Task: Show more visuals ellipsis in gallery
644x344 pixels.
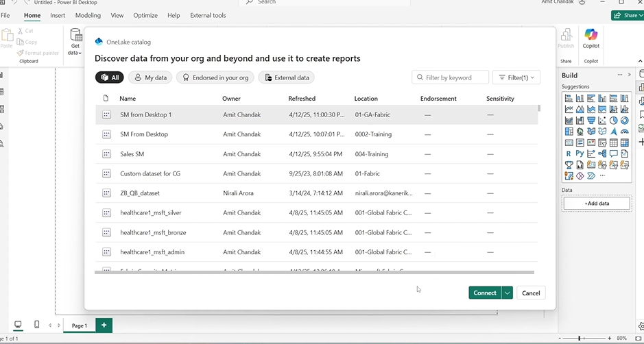Action: click(x=602, y=175)
